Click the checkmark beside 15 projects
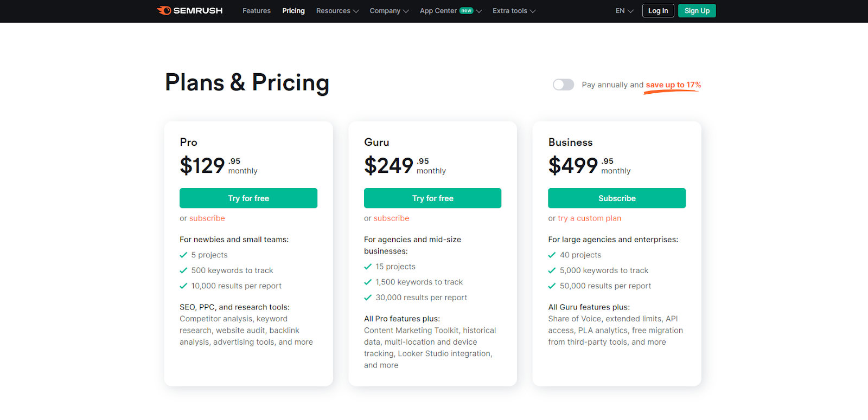Image resolution: width=868 pixels, height=420 pixels. point(368,267)
